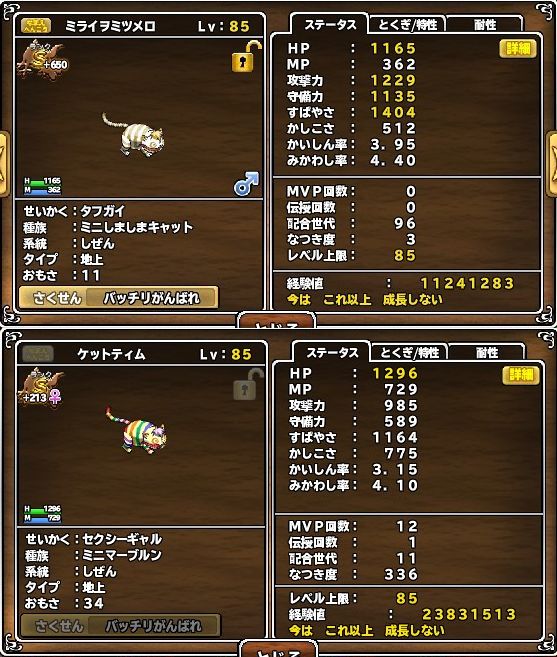Open the top 詳細 details button
The width and height of the screenshot is (557, 657).
pyautogui.click(x=518, y=49)
